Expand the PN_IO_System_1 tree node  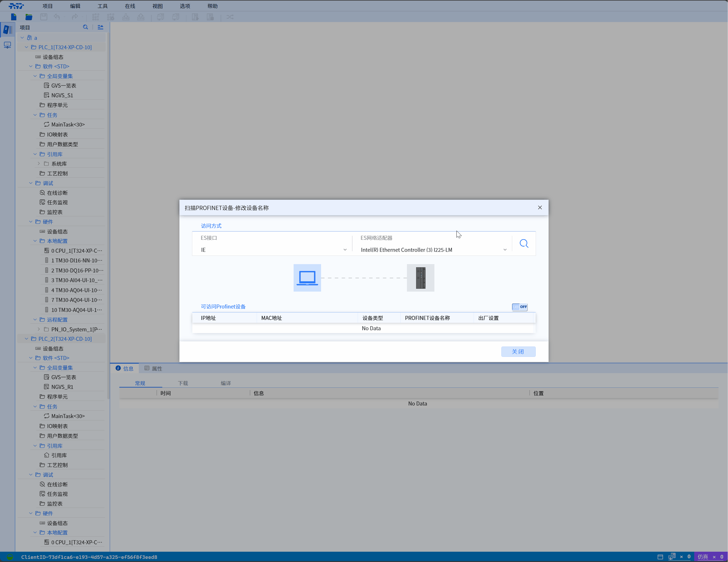[39, 329]
